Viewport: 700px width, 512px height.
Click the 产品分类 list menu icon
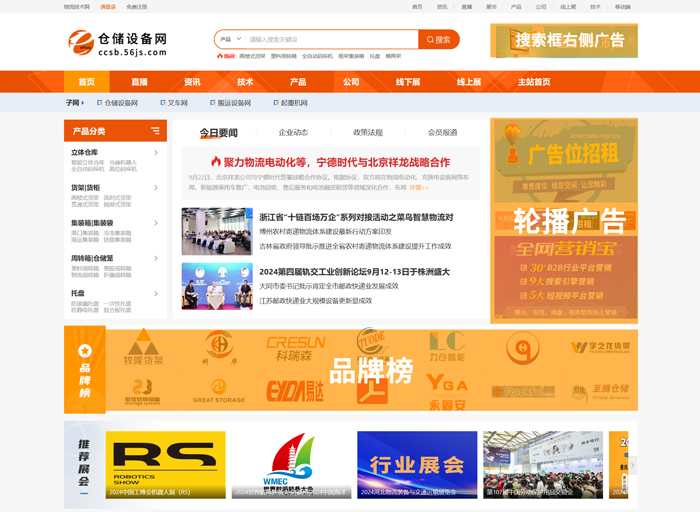point(155,131)
